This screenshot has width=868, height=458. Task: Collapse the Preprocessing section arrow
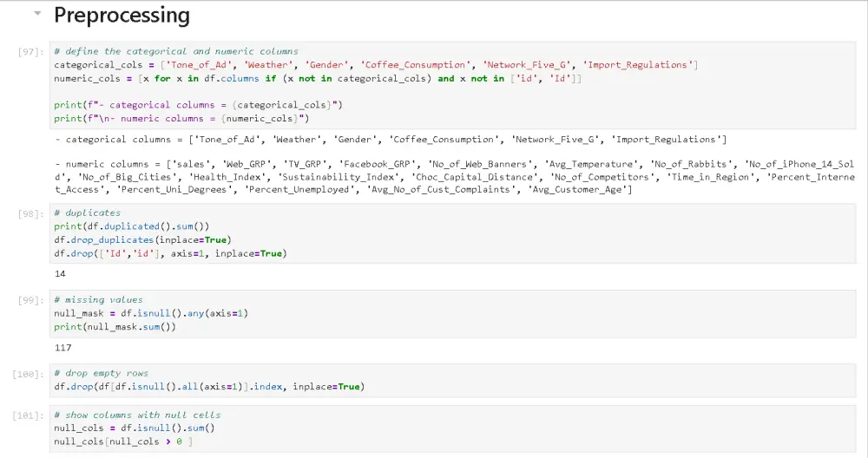36,15
